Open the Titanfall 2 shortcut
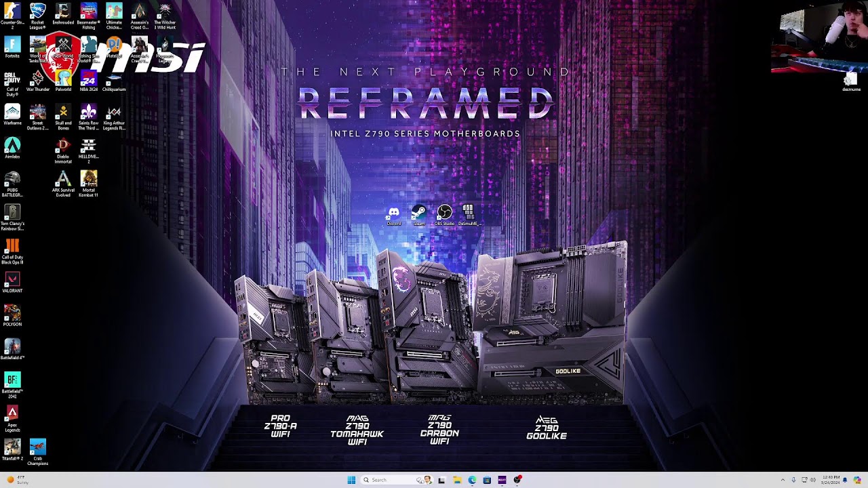 [x=12, y=451]
